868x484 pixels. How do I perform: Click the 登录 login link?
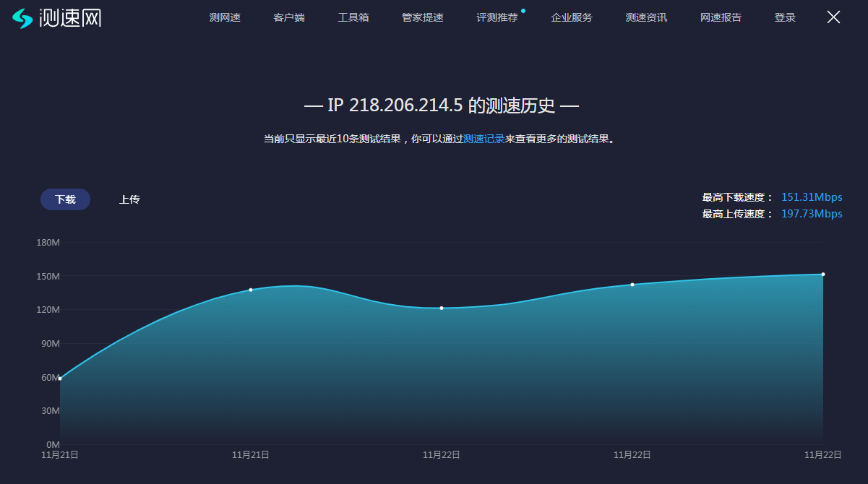tap(785, 17)
